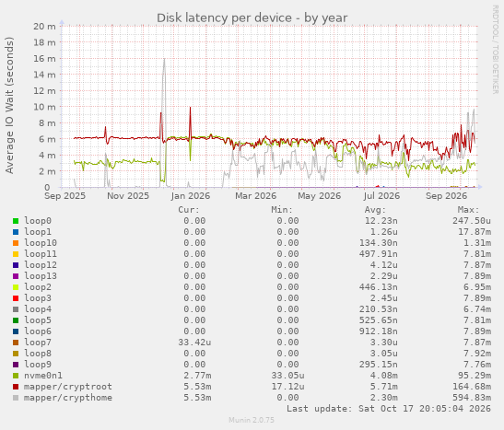Image resolution: width=504 pixels, height=430 pixels.
Task: Click the loop0 average value 12.23n
Action: (381, 221)
